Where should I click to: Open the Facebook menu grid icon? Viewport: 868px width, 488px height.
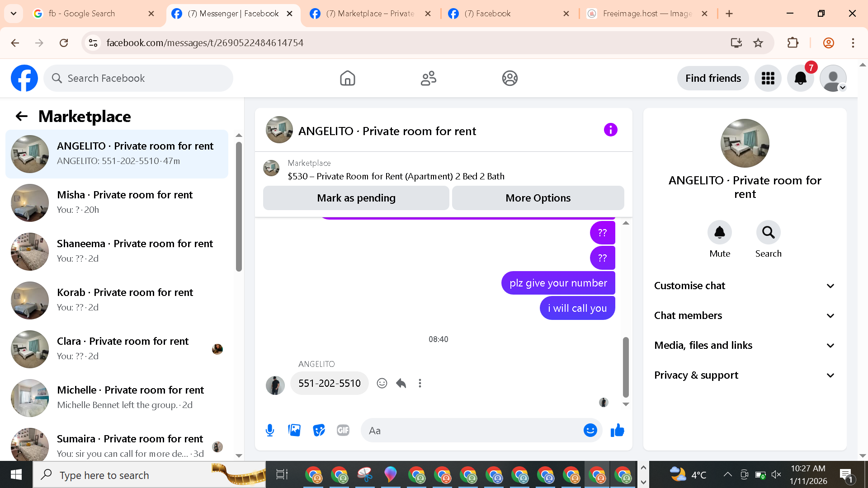(x=768, y=78)
